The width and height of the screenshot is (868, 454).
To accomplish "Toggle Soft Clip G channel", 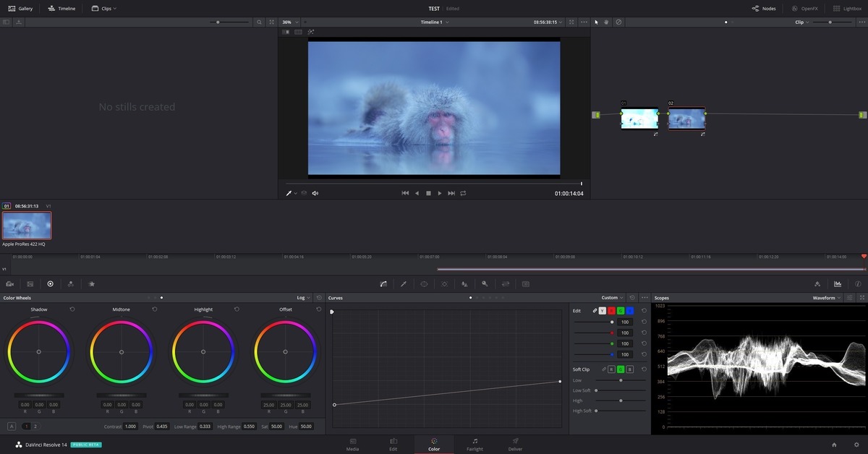I will click(621, 369).
